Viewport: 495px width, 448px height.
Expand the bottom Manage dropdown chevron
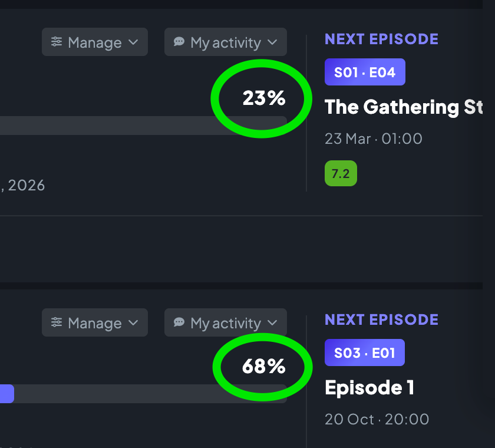click(x=134, y=322)
